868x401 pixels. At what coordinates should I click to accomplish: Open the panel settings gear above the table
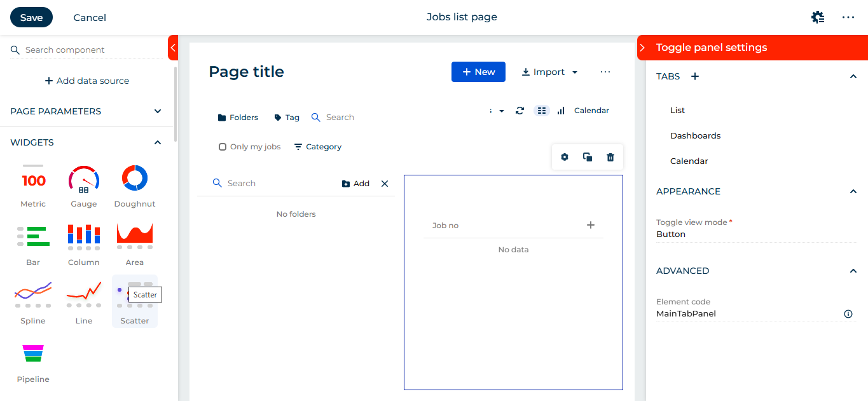[564, 156]
